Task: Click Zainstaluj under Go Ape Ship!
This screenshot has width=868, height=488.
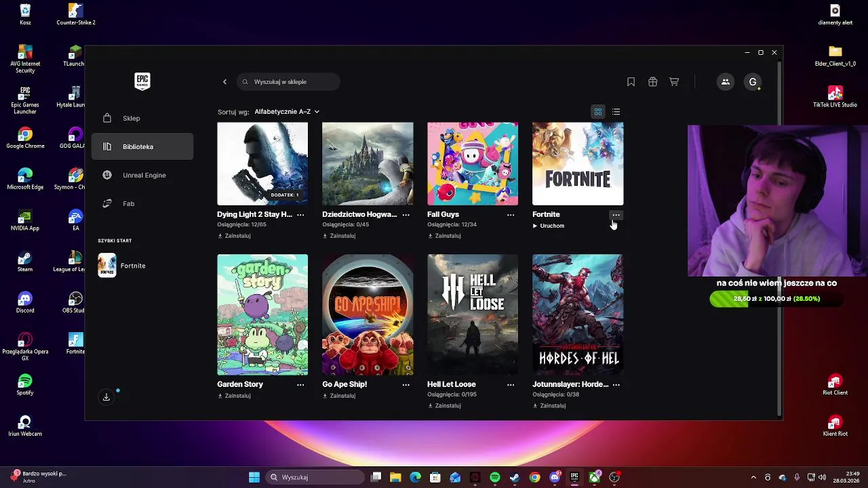Action: [x=339, y=396]
